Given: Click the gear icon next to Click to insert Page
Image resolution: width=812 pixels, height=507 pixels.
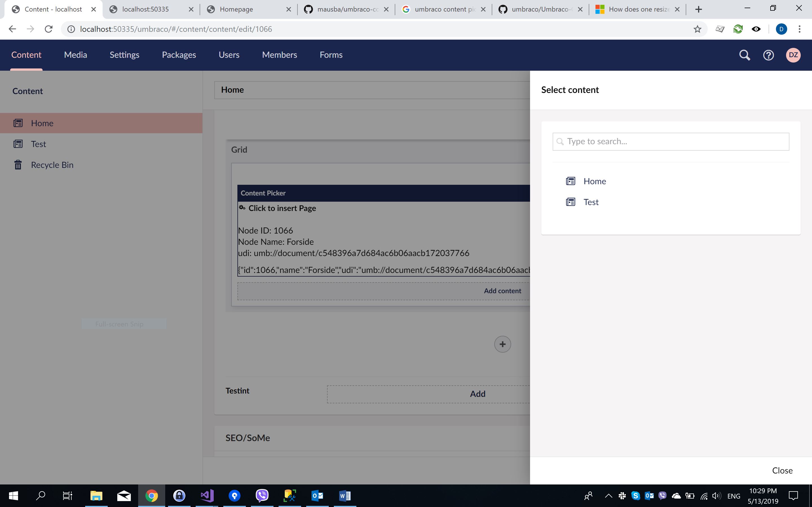Looking at the screenshot, I should pos(242,208).
